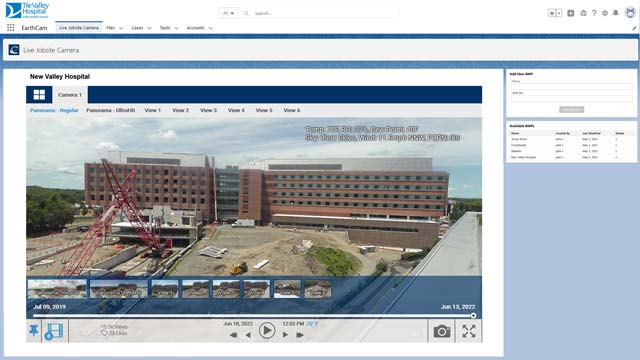Open the last thumbnail in the strip
640x360 pixels.
(x=318, y=289)
